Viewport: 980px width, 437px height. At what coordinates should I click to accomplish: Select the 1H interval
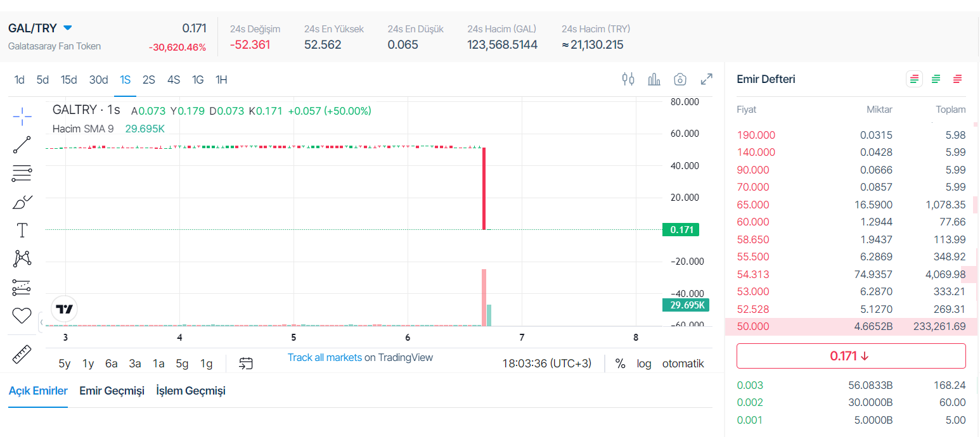[x=221, y=80]
